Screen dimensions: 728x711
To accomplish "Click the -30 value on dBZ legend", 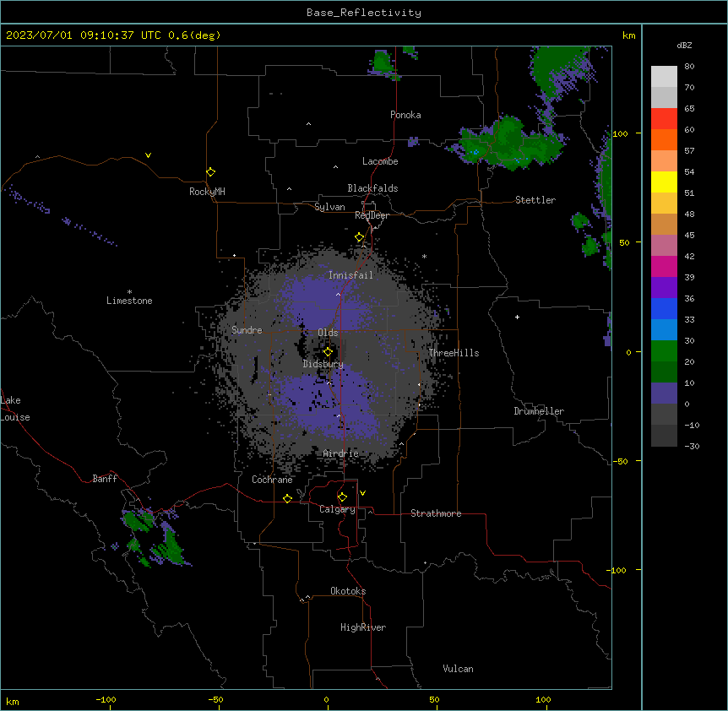I will [692, 447].
